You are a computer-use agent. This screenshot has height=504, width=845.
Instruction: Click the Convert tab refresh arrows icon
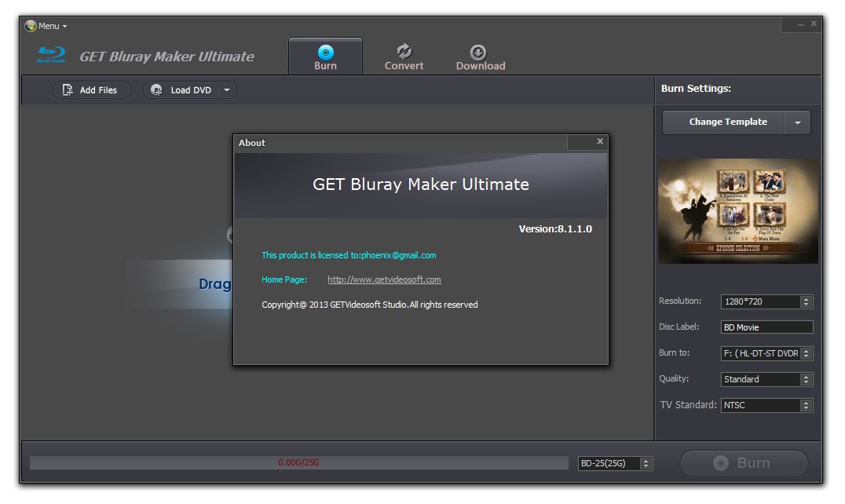click(404, 51)
